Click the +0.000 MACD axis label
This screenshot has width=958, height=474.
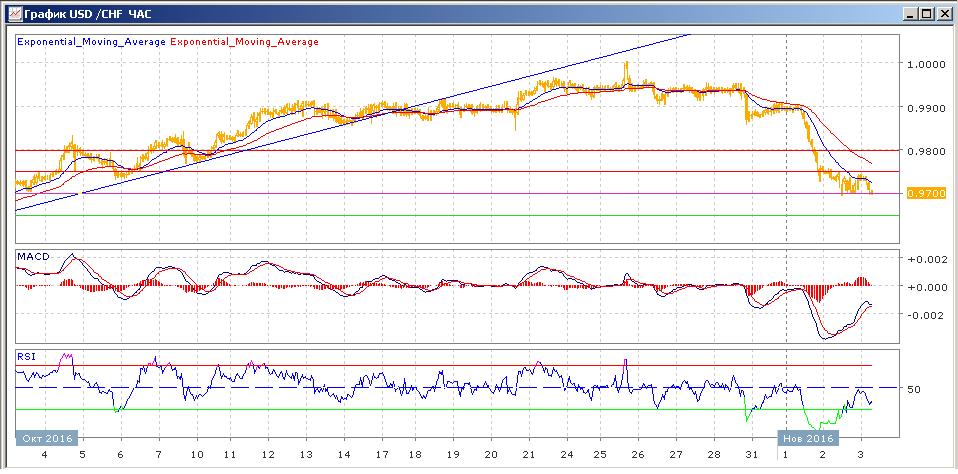(x=928, y=286)
